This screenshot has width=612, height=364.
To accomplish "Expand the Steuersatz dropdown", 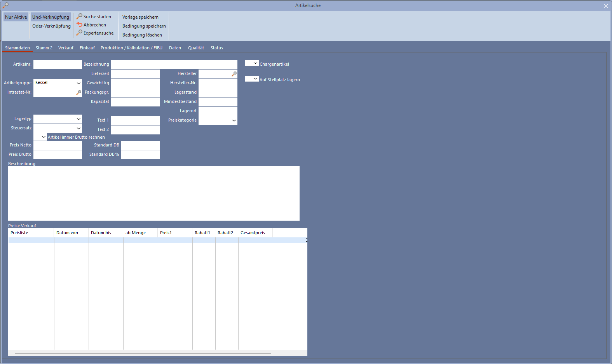I will pos(78,128).
